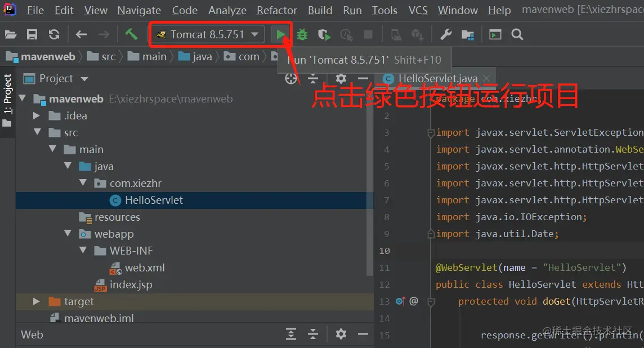This screenshot has width=644, height=348.
Task: Collapse the webapp folder arrow
Action: tap(68, 233)
